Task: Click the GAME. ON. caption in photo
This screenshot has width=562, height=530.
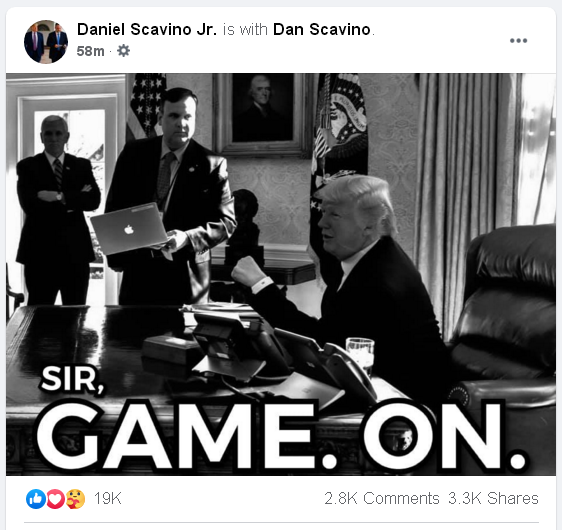Action: (281, 435)
